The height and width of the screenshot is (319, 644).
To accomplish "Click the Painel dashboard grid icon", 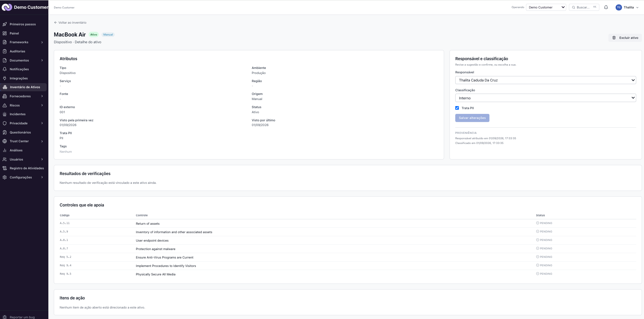I will pyautogui.click(x=5, y=33).
